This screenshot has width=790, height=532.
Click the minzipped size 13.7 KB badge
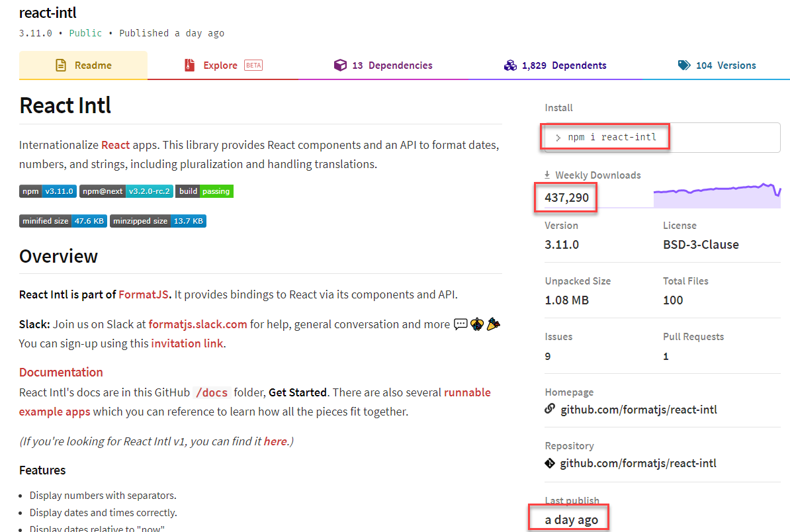157,221
